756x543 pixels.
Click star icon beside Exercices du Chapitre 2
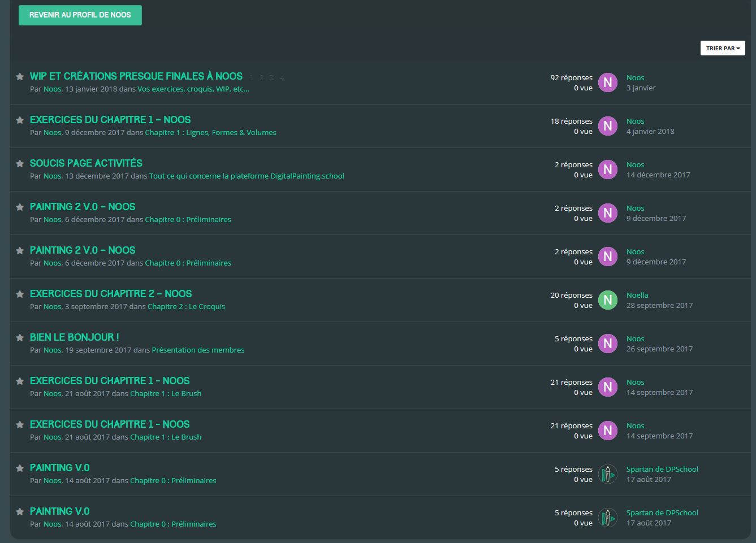pos(20,294)
